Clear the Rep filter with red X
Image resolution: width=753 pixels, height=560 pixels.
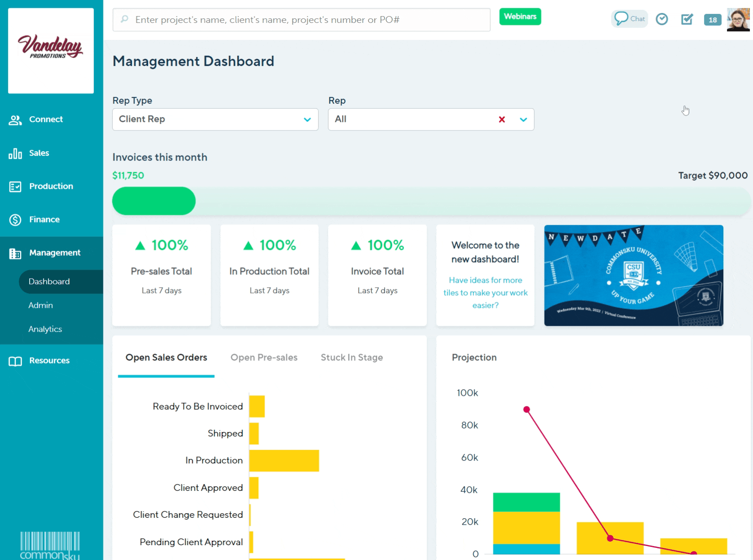[501, 120]
